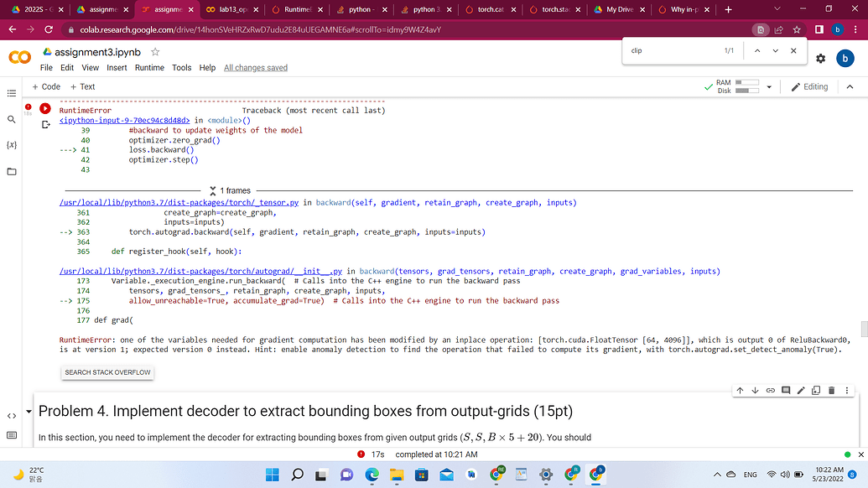This screenshot has width=868, height=488.
Task: Open the RAM and Disk resources dropdown
Action: [x=767, y=86]
